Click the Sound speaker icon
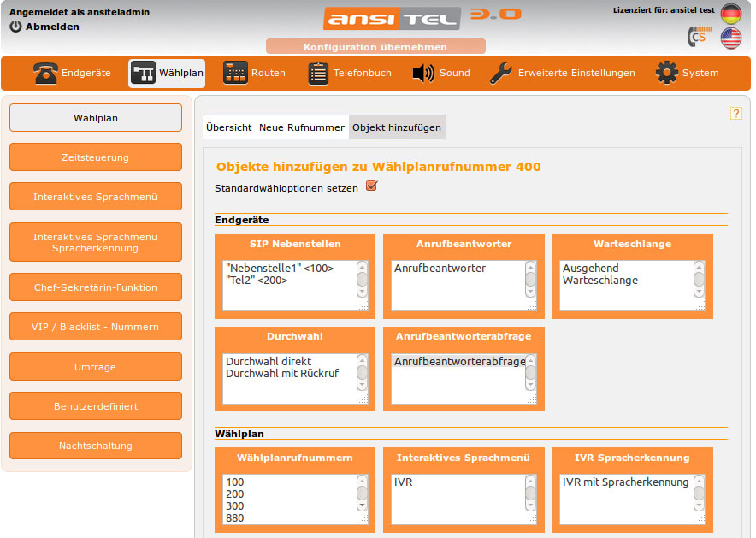The width and height of the screenshot is (756, 538). click(423, 74)
